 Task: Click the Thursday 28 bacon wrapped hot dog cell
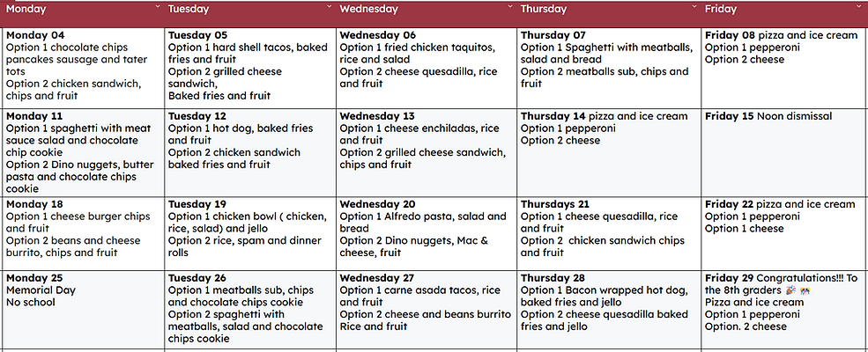(x=609, y=310)
